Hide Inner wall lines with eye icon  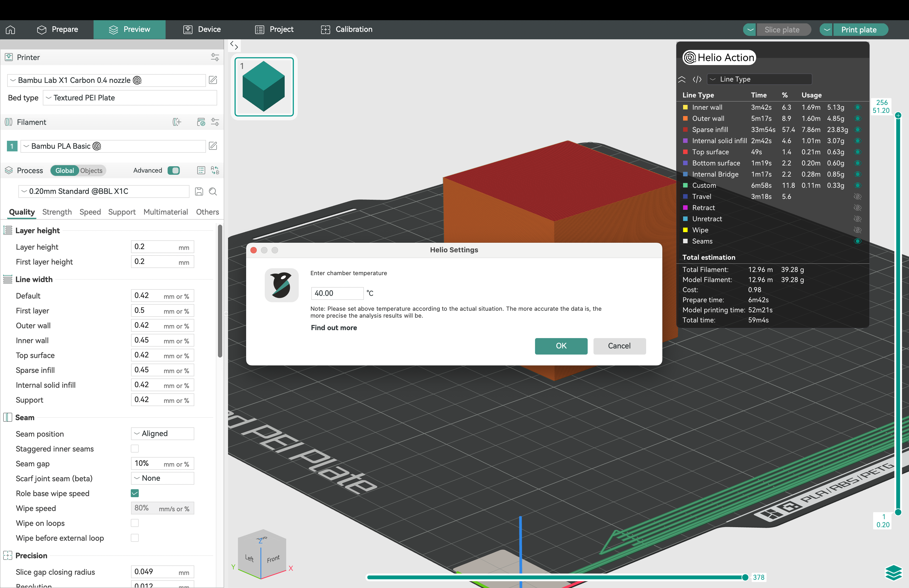coord(857,107)
